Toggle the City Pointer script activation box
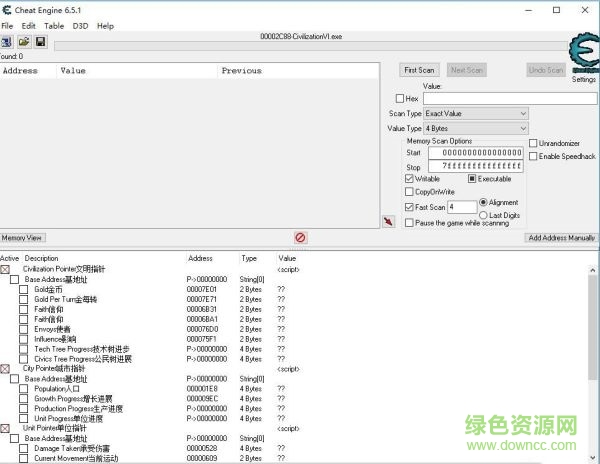600x464 pixels. 5,369
